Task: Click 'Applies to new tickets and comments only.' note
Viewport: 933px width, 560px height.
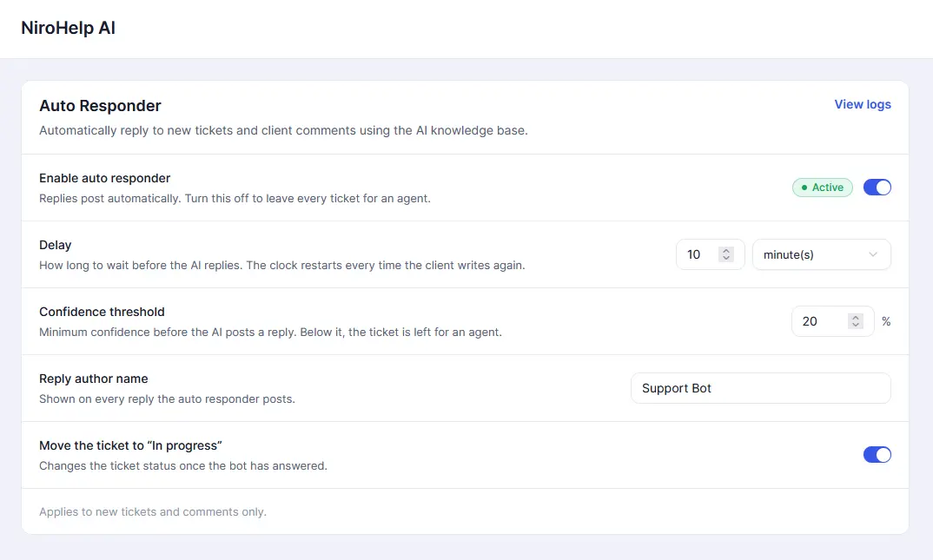Action: (x=153, y=512)
